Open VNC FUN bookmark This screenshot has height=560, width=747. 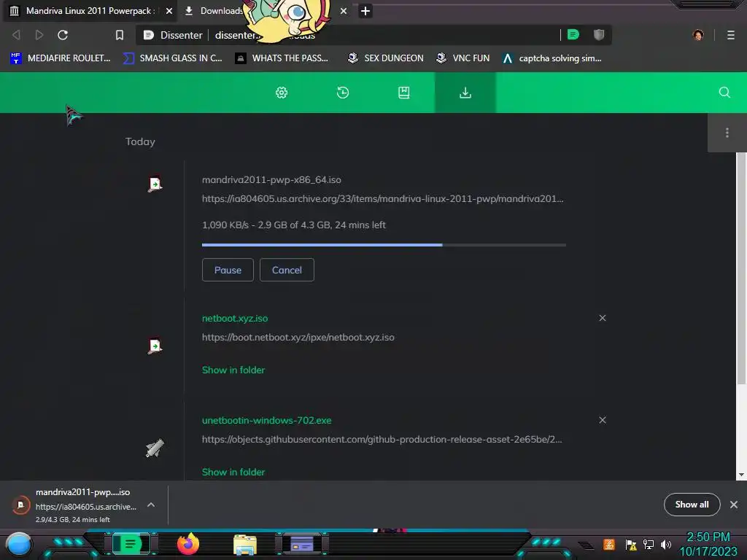pos(463,58)
